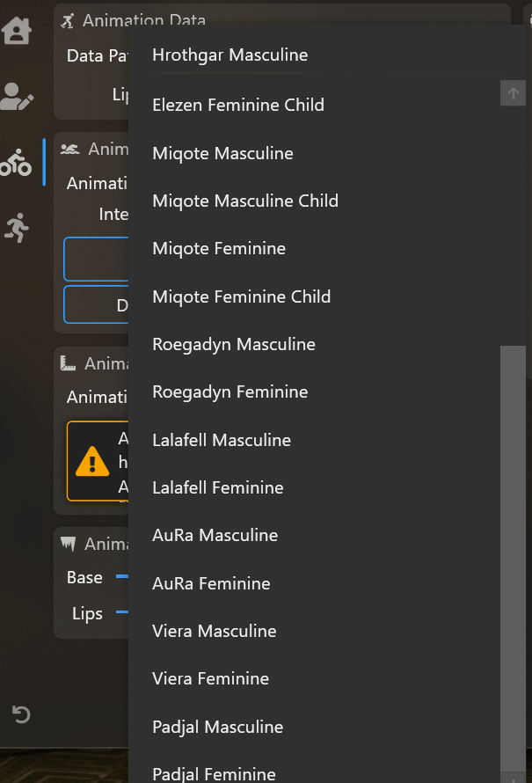
Task: Select Lalafell Masculine from the list
Action: tap(222, 440)
